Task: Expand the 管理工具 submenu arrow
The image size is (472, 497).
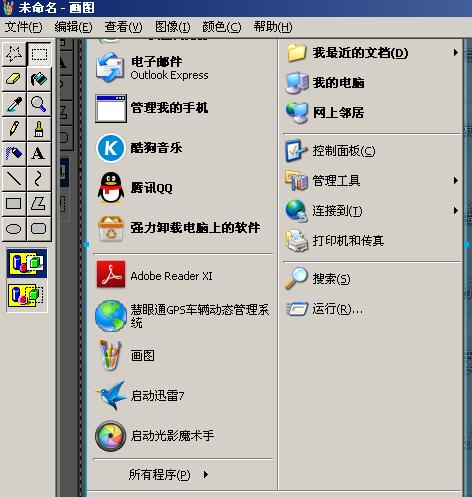Action: (455, 181)
